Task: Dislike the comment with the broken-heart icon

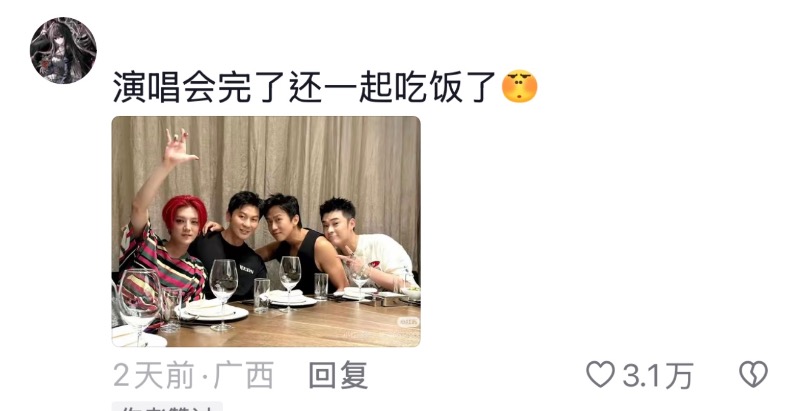Action: (x=754, y=374)
